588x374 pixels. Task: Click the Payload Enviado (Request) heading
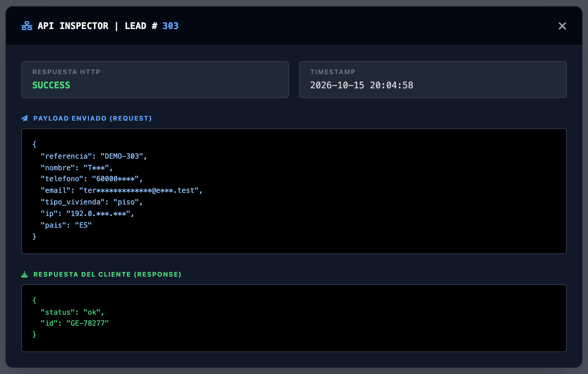coord(93,118)
